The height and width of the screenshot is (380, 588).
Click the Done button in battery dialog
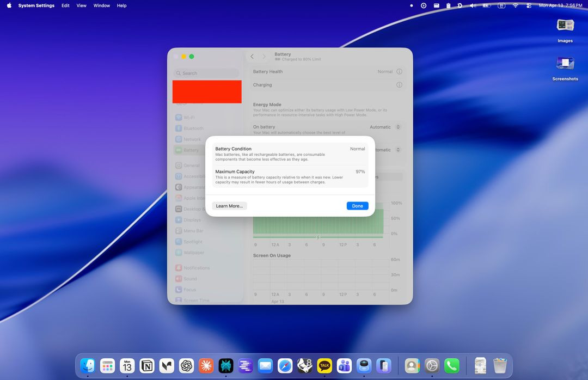(357, 206)
